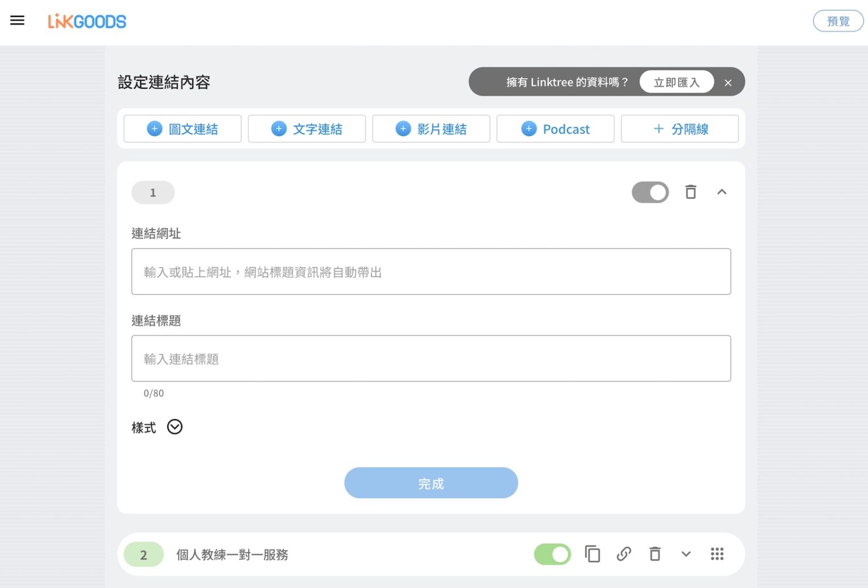Expand the 樣式 style options

click(175, 427)
